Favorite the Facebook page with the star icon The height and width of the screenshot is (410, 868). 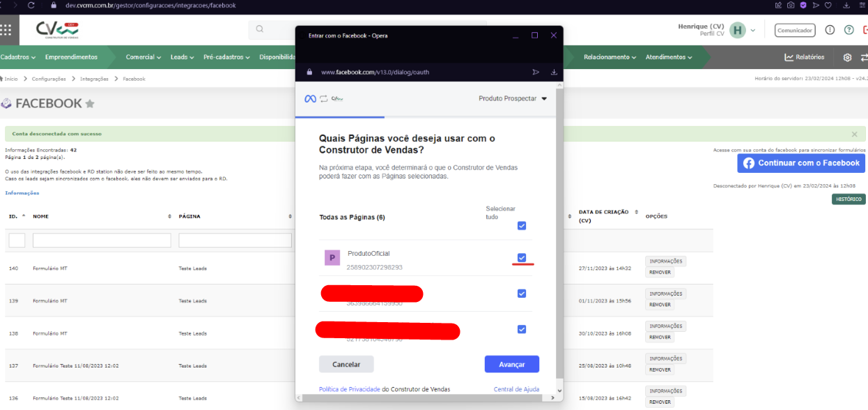point(90,104)
